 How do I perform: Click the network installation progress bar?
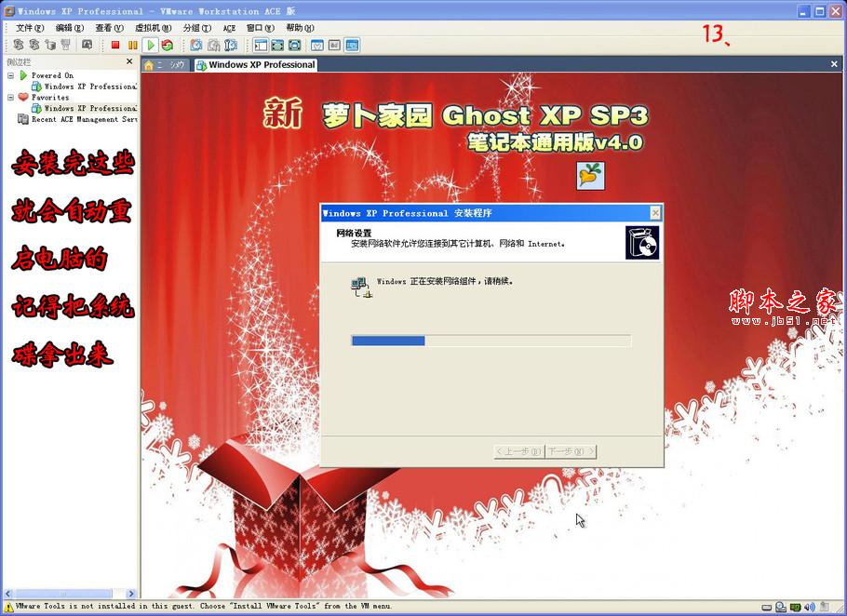(x=491, y=341)
